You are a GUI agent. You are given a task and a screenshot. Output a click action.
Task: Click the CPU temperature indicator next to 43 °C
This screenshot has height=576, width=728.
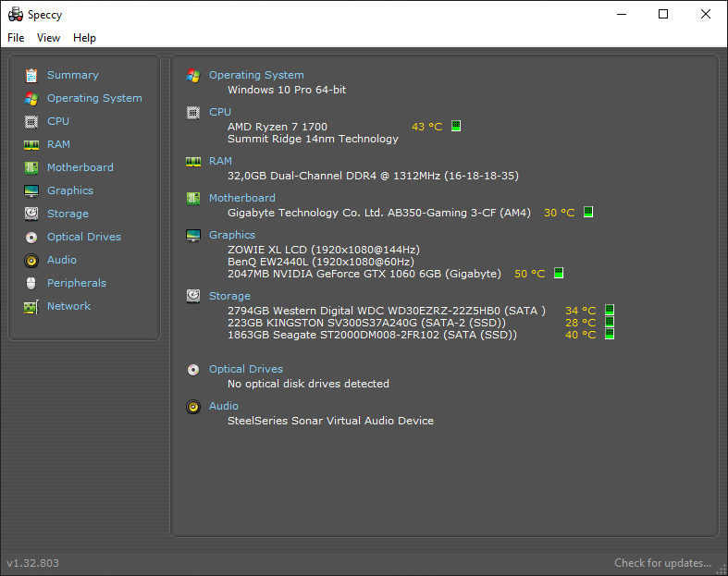pyautogui.click(x=456, y=127)
